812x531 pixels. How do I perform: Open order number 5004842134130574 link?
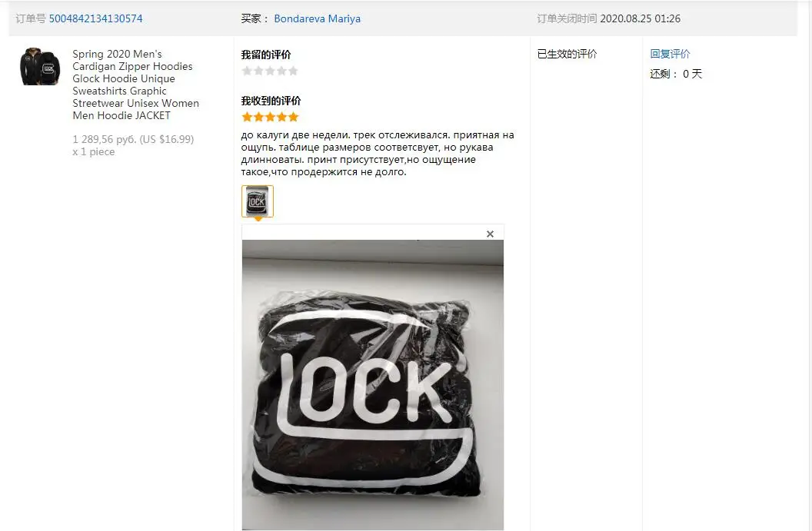click(96, 18)
